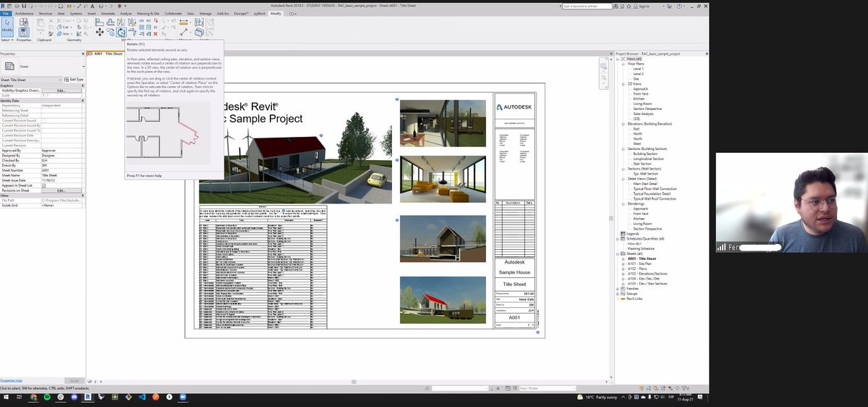This screenshot has width=868, height=407.
Task: Switch to the Architecture ribbon tab
Action: click(x=24, y=13)
